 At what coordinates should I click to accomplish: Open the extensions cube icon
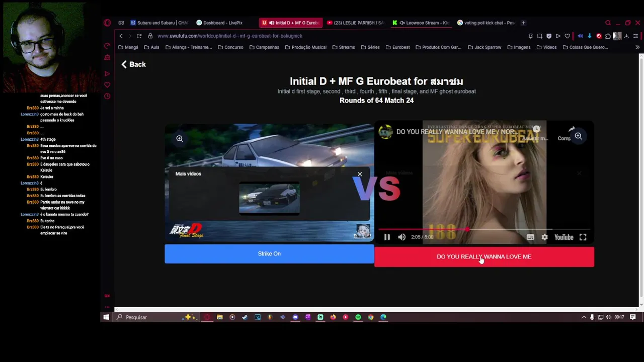click(608, 36)
